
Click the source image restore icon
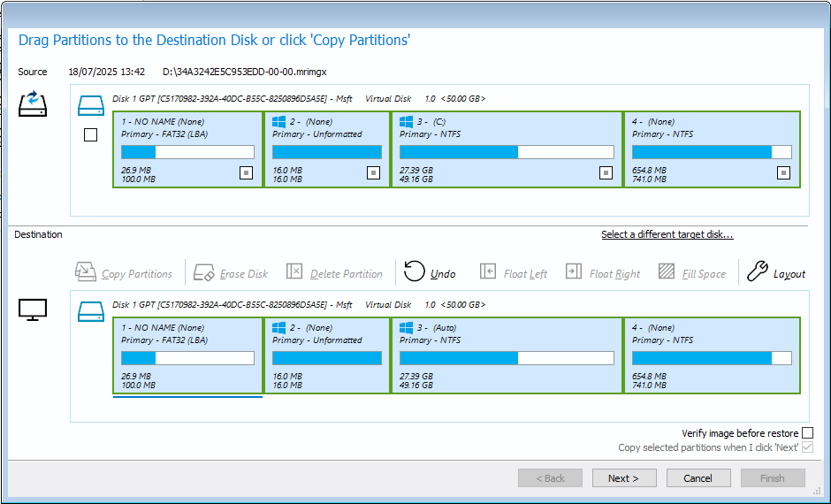pyautogui.click(x=33, y=103)
